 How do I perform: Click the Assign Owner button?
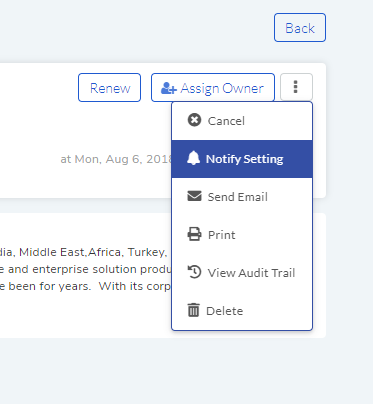(213, 88)
